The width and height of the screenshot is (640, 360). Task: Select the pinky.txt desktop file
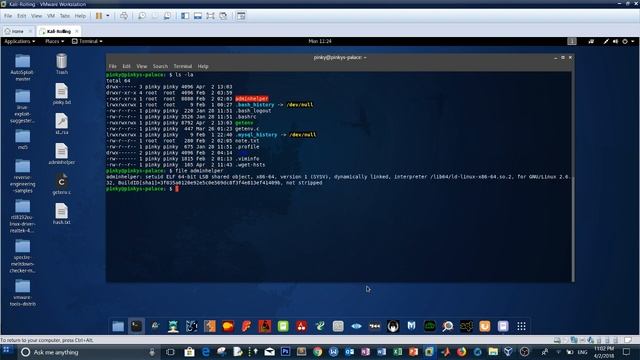[62, 94]
